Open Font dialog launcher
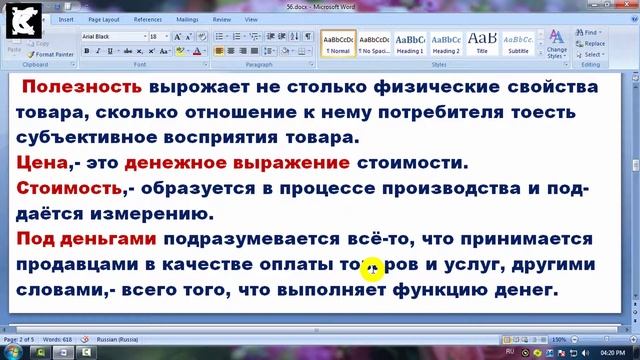Image resolution: width=640 pixels, height=360 pixels. tap(205, 64)
